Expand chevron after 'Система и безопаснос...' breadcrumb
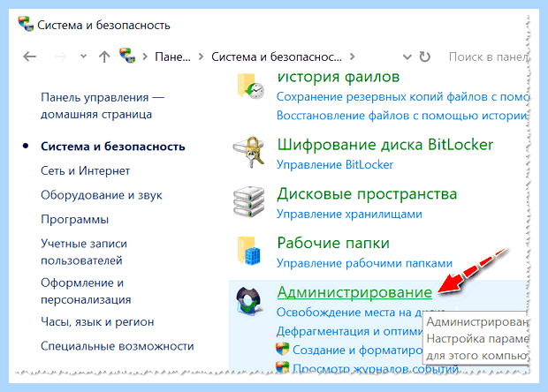Screen dimensions: 548x392 point(353,57)
